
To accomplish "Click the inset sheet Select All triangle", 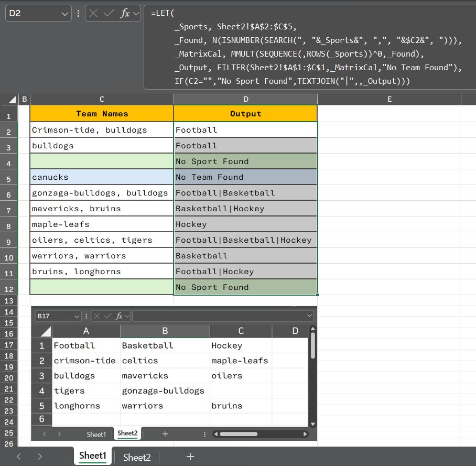I will point(46,331).
